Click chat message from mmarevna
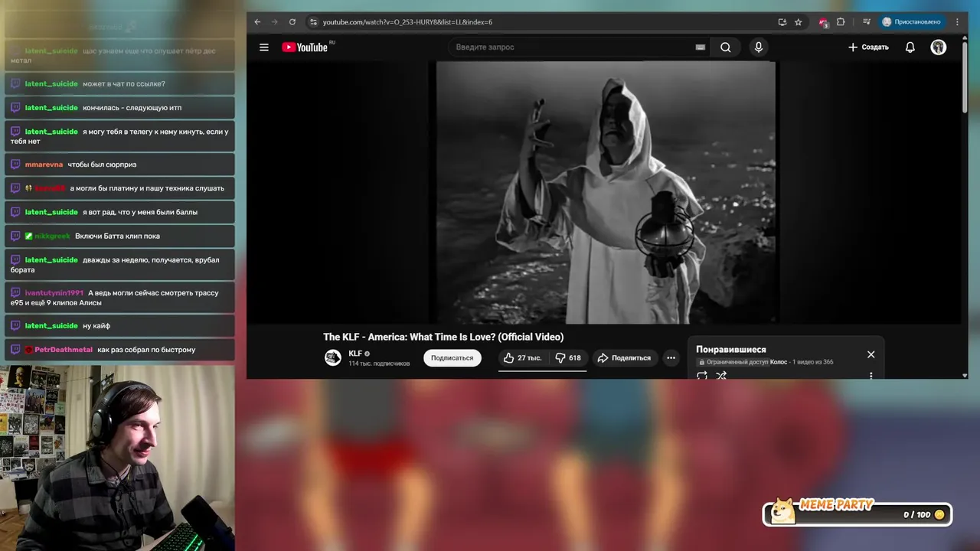Screen dimensions: 980x551 click(x=119, y=165)
